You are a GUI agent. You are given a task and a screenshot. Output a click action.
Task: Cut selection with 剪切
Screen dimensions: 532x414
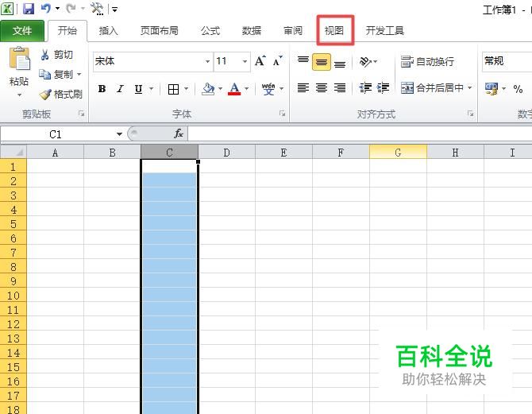[56, 55]
